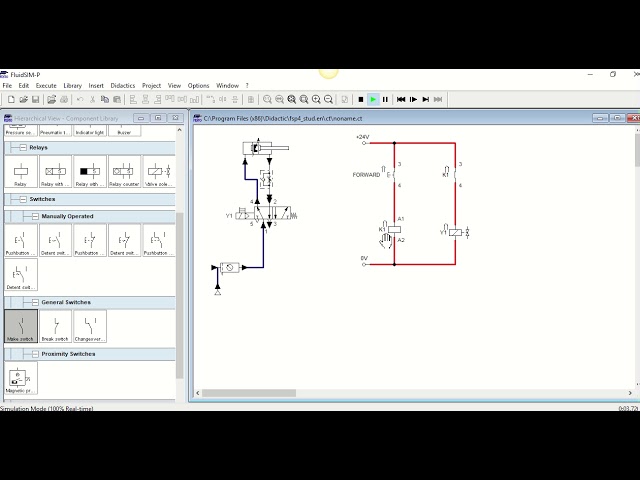Select the Magnetic proximity switch component

pyautogui.click(x=21, y=378)
